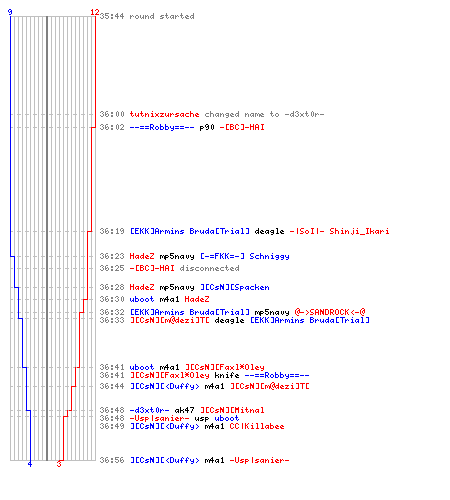Click the blue team score 9

(10, 12)
